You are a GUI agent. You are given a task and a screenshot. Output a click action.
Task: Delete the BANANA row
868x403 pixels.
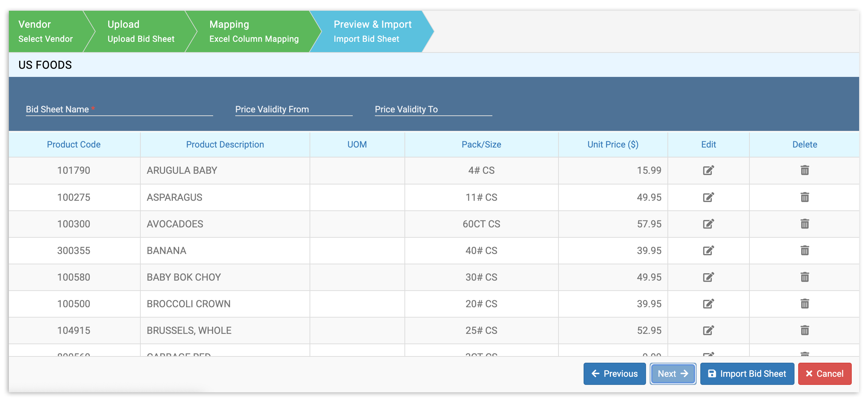click(x=804, y=251)
